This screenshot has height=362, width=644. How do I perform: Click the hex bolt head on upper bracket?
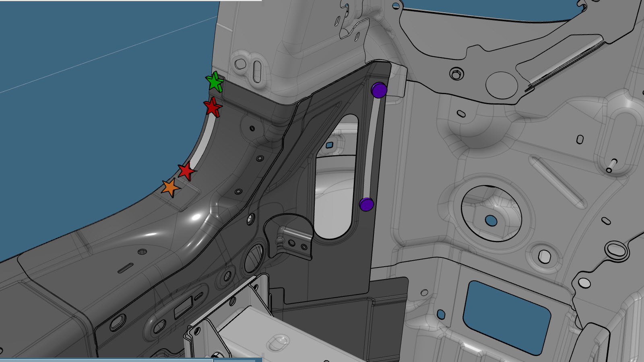(456, 74)
